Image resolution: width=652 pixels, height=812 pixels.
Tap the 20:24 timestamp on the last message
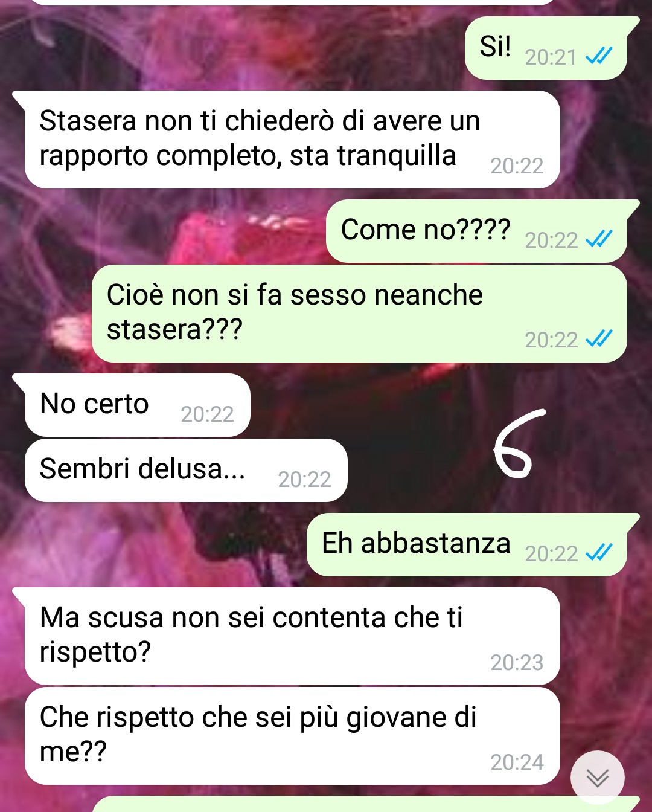(517, 762)
